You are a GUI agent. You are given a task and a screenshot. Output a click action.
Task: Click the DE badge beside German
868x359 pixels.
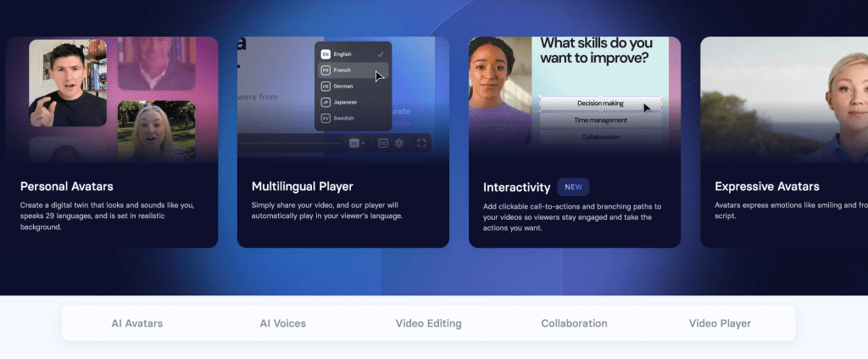pos(325,87)
